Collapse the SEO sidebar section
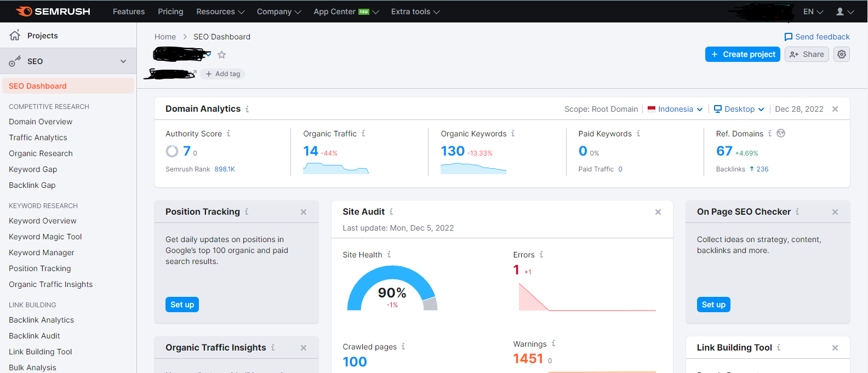The width and height of the screenshot is (868, 373). coord(123,61)
